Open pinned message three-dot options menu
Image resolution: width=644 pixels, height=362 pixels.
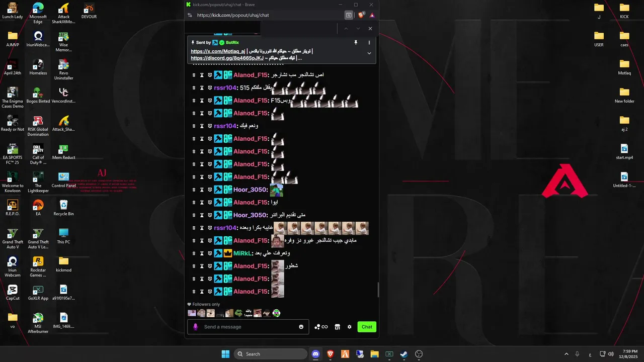369,43
